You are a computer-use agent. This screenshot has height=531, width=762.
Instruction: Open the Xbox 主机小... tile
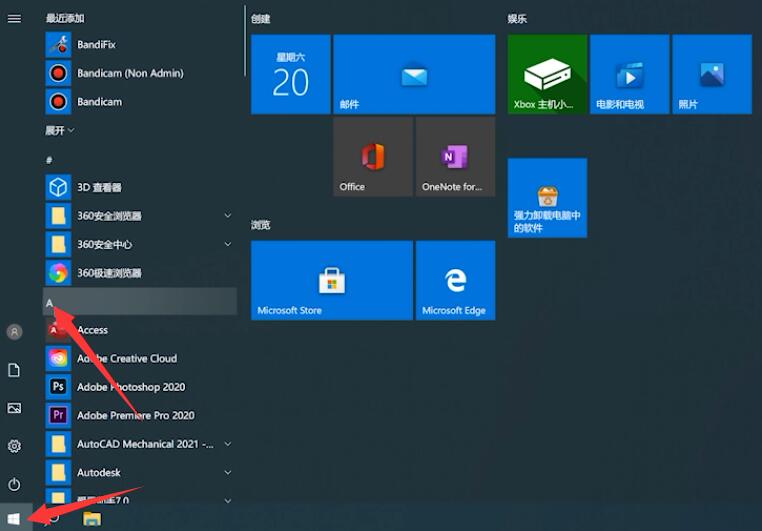[x=547, y=74]
